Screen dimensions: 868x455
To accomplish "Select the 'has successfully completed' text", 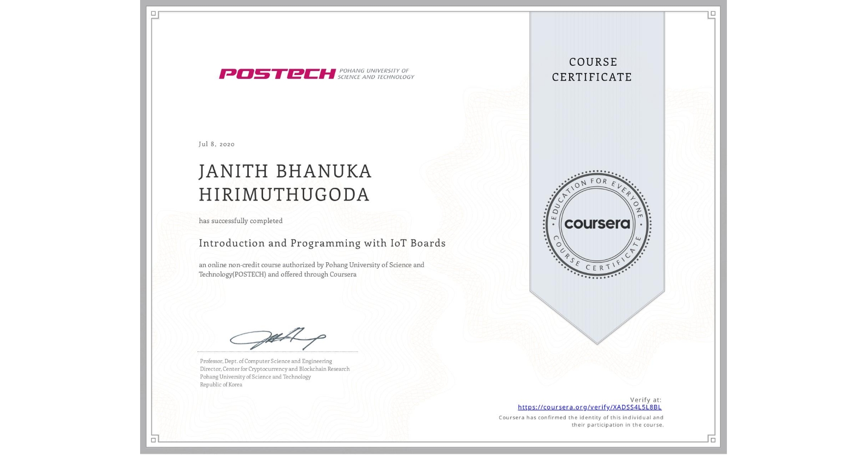I will pos(241,221).
